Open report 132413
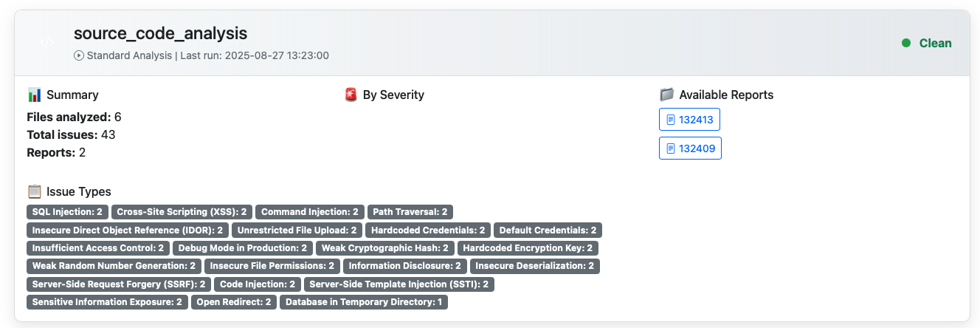The image size is (980, 328). click(x=689, y=120)
